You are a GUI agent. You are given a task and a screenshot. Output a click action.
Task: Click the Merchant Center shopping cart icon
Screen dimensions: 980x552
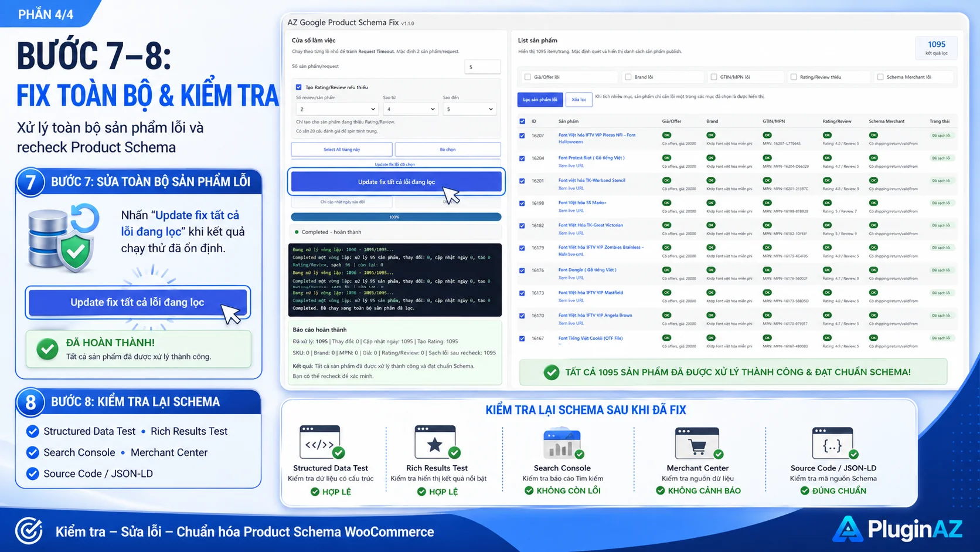697,443
